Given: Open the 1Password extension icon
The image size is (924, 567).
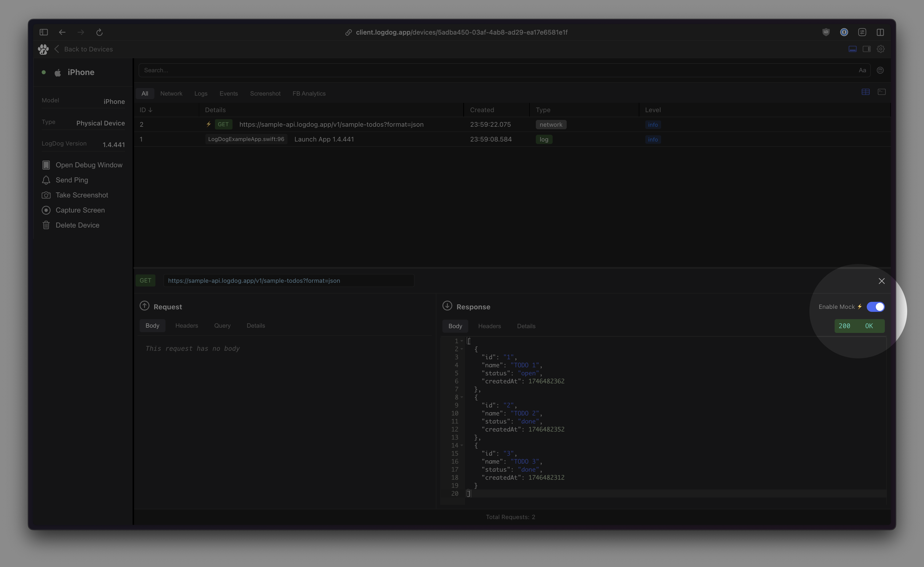Looking at the screenshot, I should click(844, 32).
